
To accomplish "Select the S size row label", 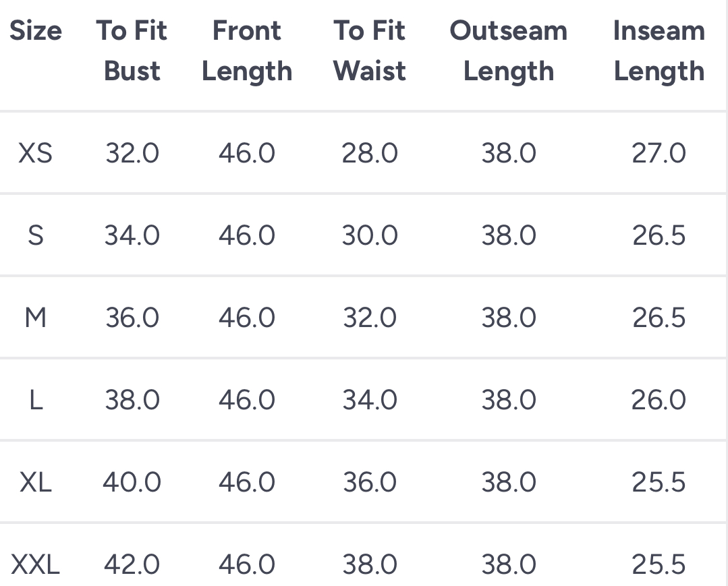I will 36,236.
